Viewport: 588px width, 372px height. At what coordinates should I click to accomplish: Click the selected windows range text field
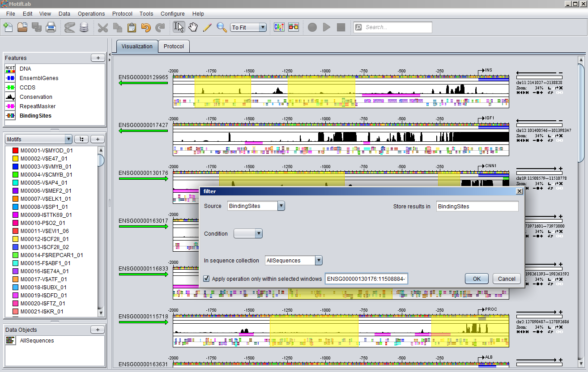[366, 279]
